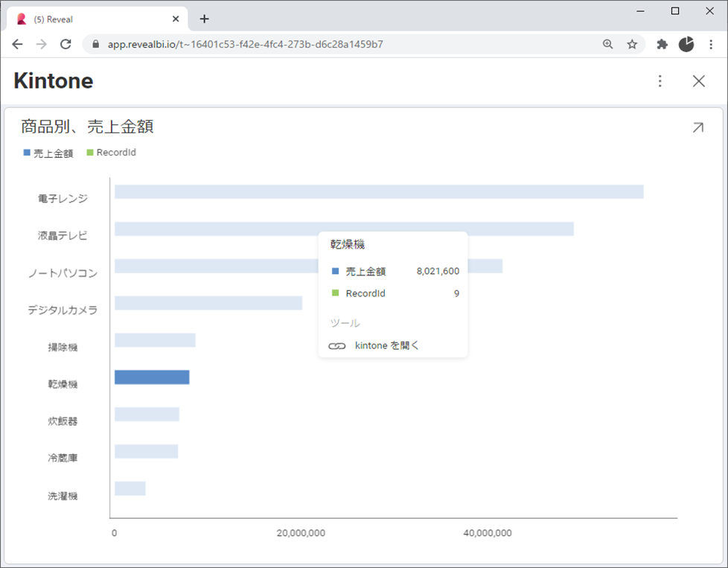Click the 電子レンジ bar
The image size is (728, 568).
click(x=379, y=192)
